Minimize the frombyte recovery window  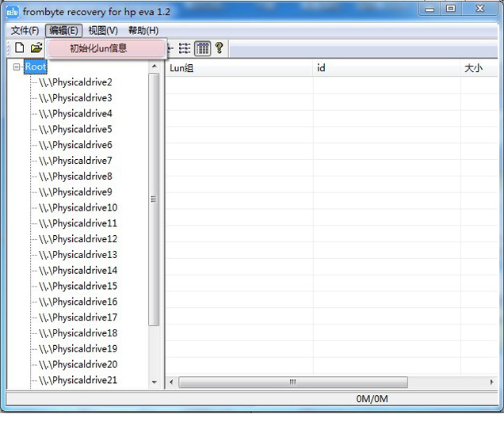coord(430,9)
